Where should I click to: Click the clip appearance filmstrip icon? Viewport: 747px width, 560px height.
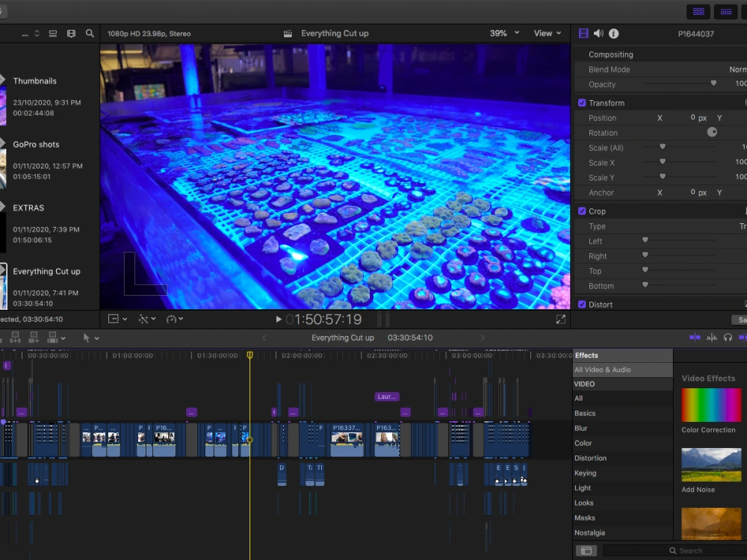tap(71, 34)
